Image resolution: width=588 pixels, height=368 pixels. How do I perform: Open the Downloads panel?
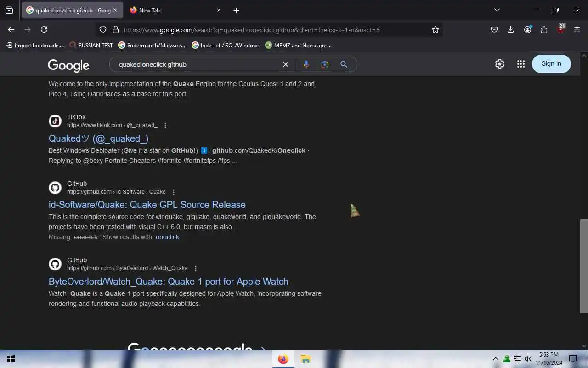click(x=510, y=29)
